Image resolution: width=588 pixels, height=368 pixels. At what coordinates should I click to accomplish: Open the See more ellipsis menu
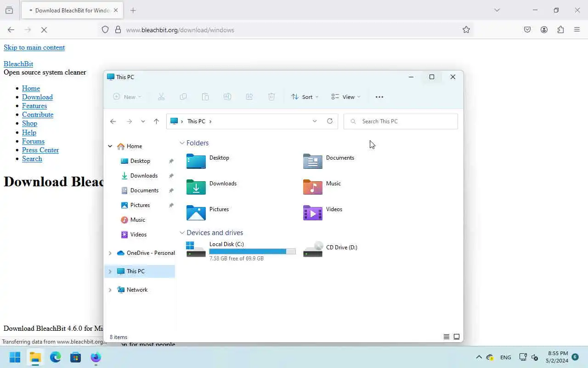pos(379,97)
